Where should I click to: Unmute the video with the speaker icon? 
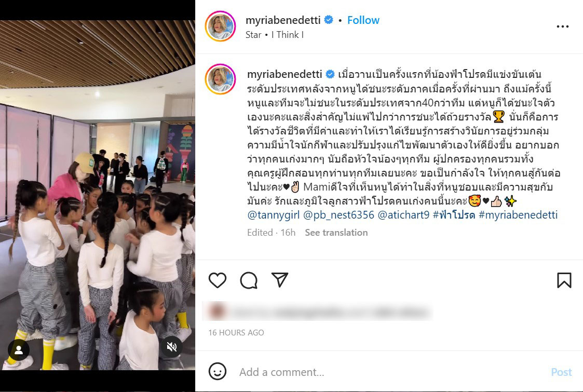tap(171, 347)
